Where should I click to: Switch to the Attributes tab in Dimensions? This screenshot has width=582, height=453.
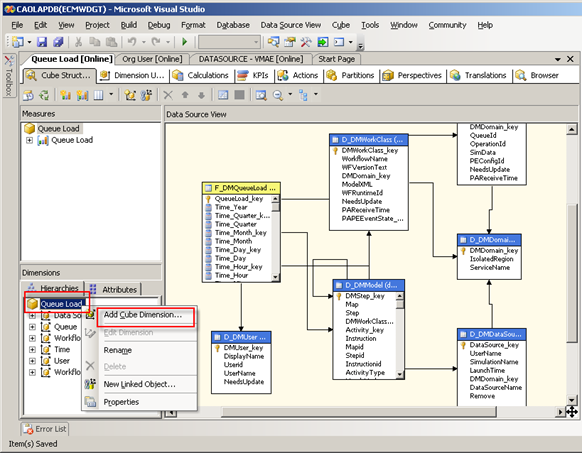[114, 289]
